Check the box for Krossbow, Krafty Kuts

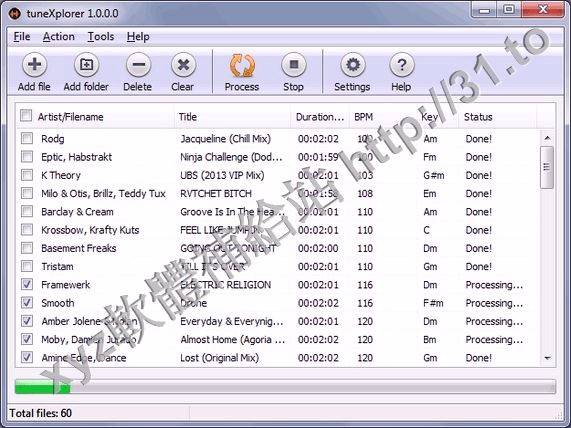pos(27,229)
